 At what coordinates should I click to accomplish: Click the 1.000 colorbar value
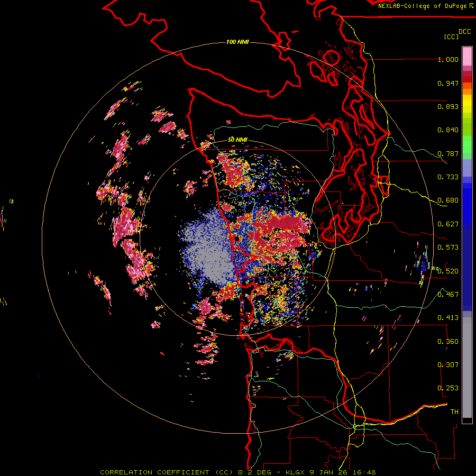(448, 59)
